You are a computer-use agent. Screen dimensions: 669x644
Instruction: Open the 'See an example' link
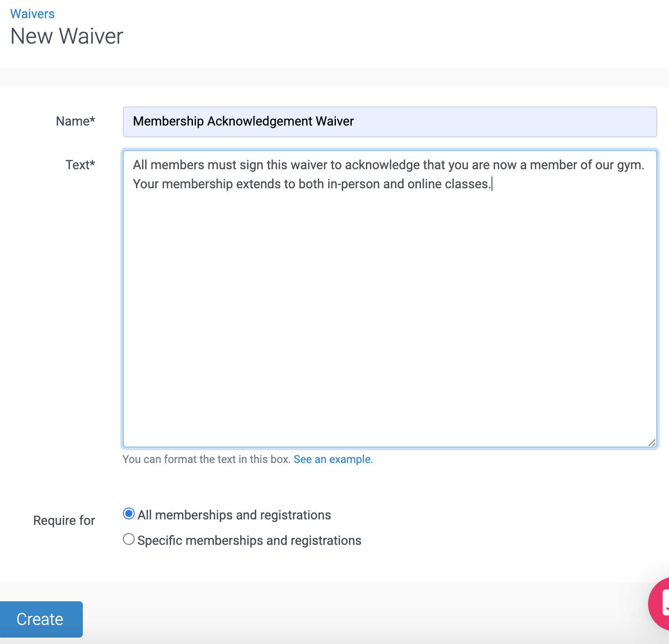[x=333, y=459]
